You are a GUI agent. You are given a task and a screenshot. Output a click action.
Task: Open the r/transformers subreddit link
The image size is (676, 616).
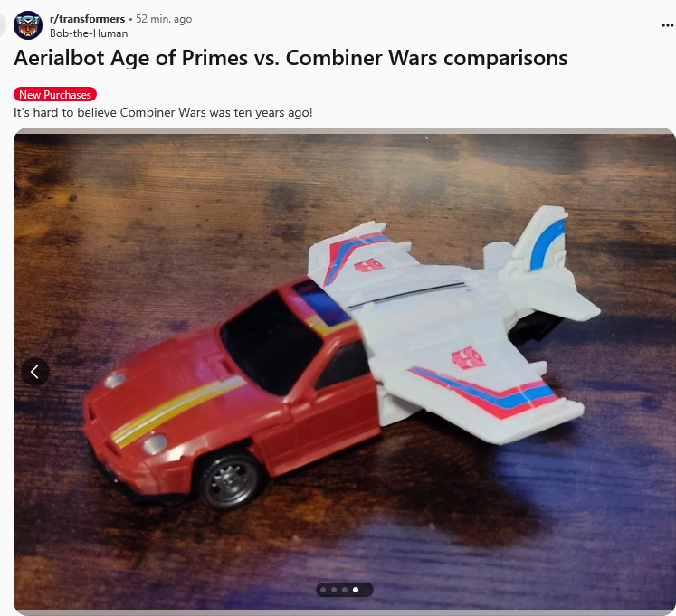point(87,19)
